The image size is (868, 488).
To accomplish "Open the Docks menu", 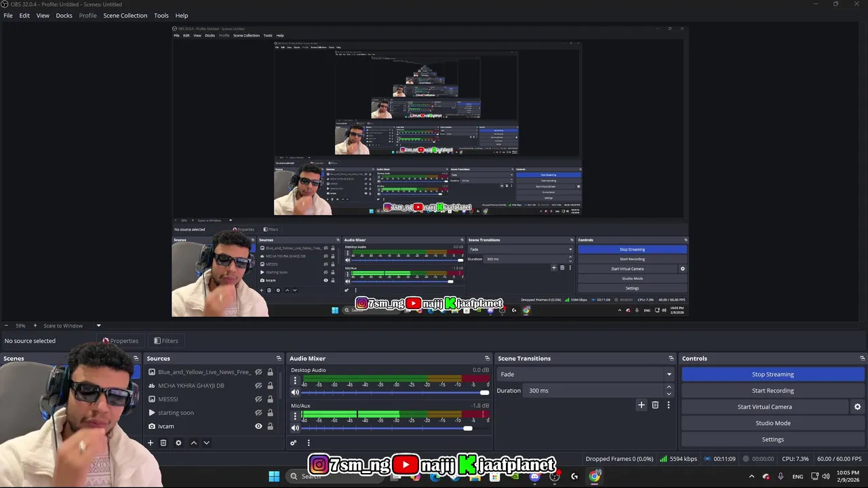I will pyautogui.click(x=64, y=16).
